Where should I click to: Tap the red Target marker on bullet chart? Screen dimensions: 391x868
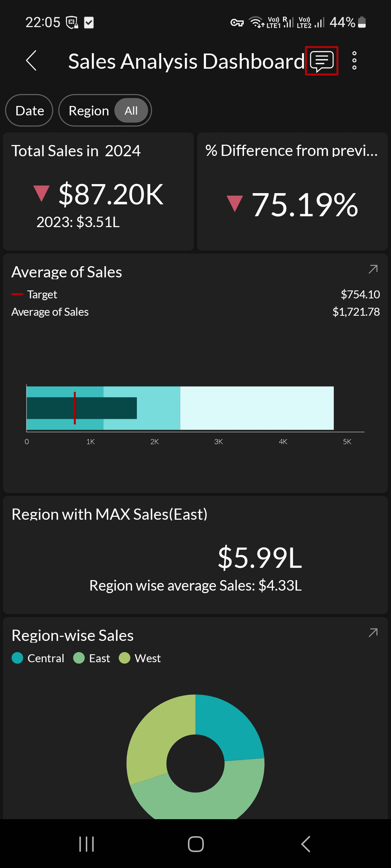click(75, 408)
